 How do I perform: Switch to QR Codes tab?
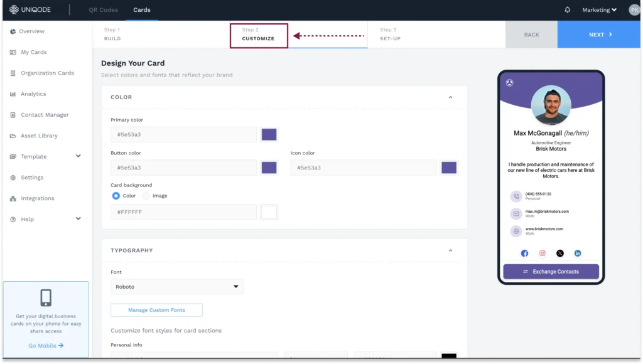point(104,10)
